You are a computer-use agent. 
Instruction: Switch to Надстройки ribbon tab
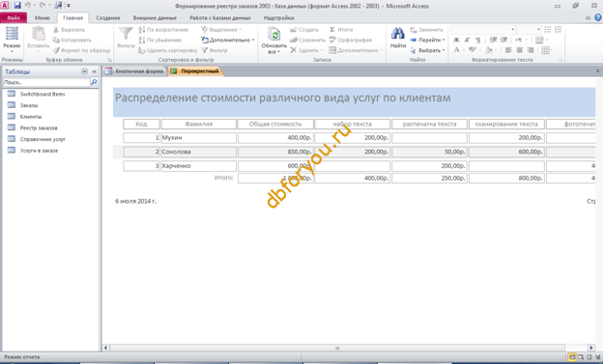(x=278, y=17)
